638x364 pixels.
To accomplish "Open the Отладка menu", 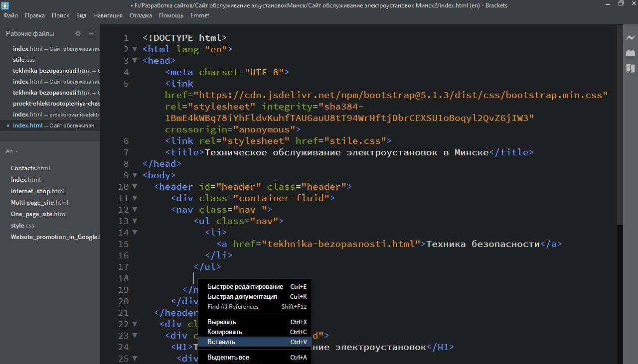I will [141, 15].
